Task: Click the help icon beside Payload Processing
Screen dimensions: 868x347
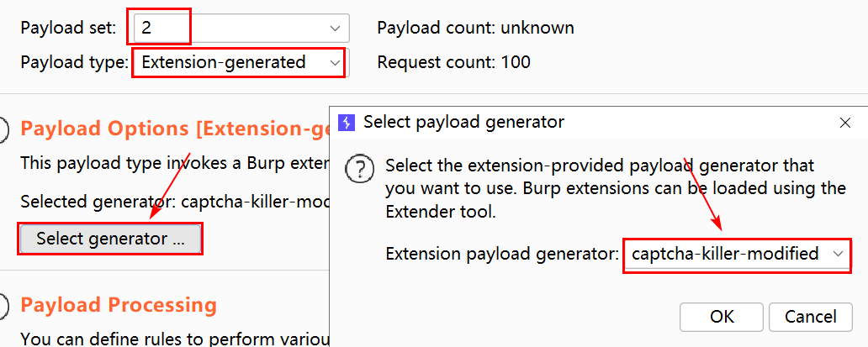Action: pyautogui.click(x=3, y=304)
